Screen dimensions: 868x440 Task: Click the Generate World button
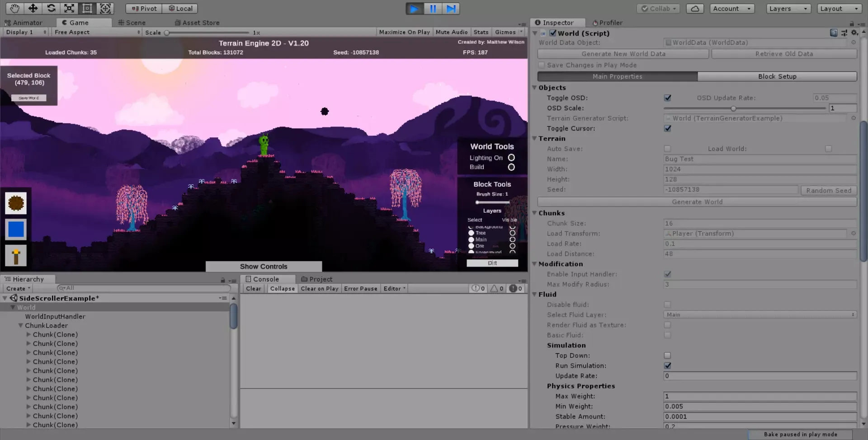coord(697,202)
